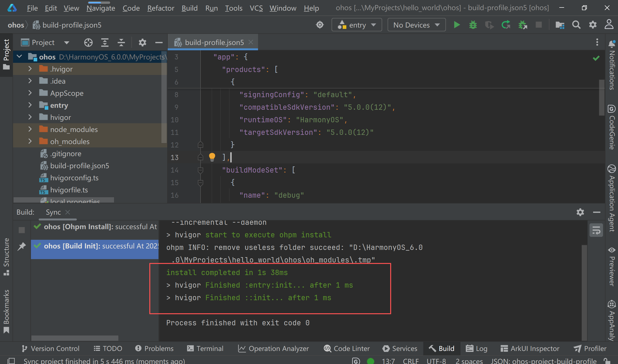Viewport: 618px width, 364px height.
Task: Open the entry run configuration dropdown
Action: tap(357, 25)
